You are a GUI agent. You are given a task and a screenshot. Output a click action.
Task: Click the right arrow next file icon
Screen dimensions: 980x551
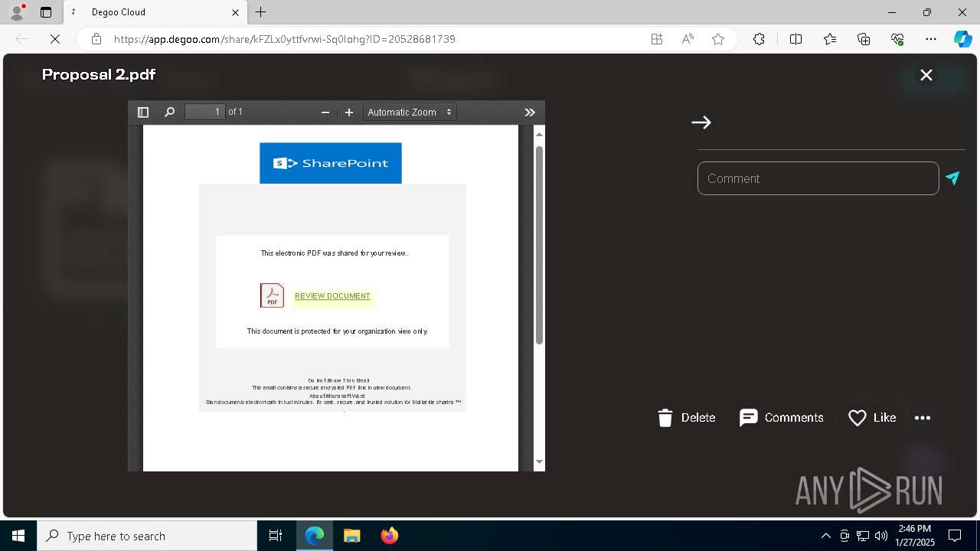pos(701,122)
